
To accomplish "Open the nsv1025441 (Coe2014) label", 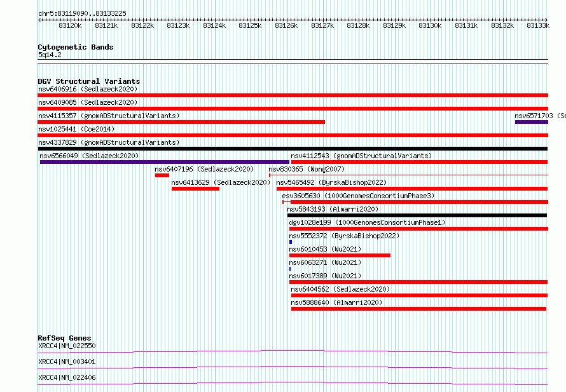I will (x=76, y=129).
